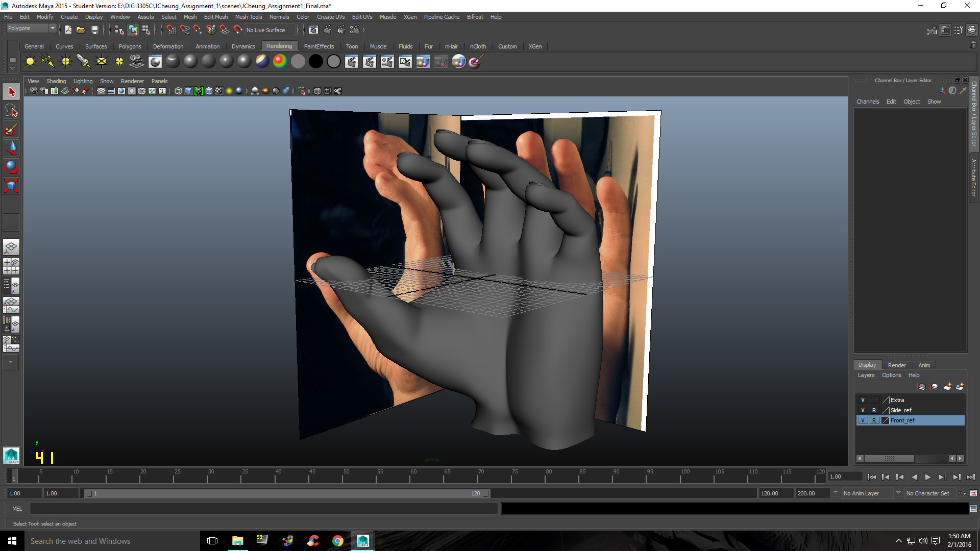Switch to the Render tab in Layer Editor
This screenshot has height=551, width=980.
point(897,365)
